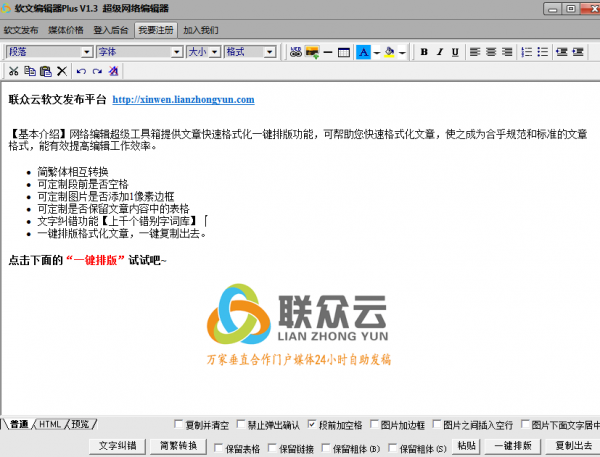Open the 段落 paragraph dropdown
The image size is (600, 457).
click(88, 52)
